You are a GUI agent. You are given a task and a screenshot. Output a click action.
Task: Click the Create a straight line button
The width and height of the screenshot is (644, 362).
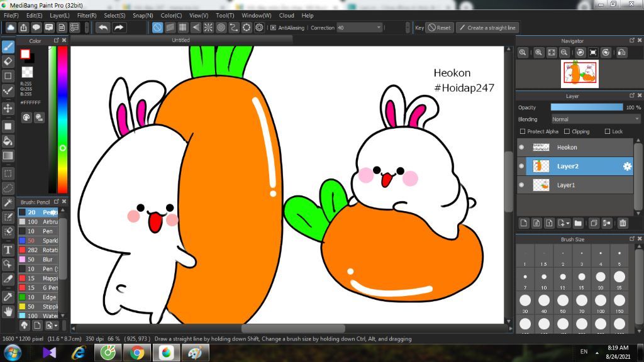[487, 28]
